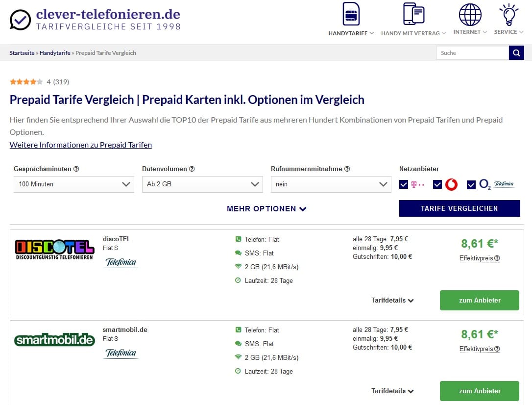Click the clock Laufzeit icon in smartmobil.de row
Image resolution: width=532 pixels, height=405 pixels.
[x=238, y=371]
